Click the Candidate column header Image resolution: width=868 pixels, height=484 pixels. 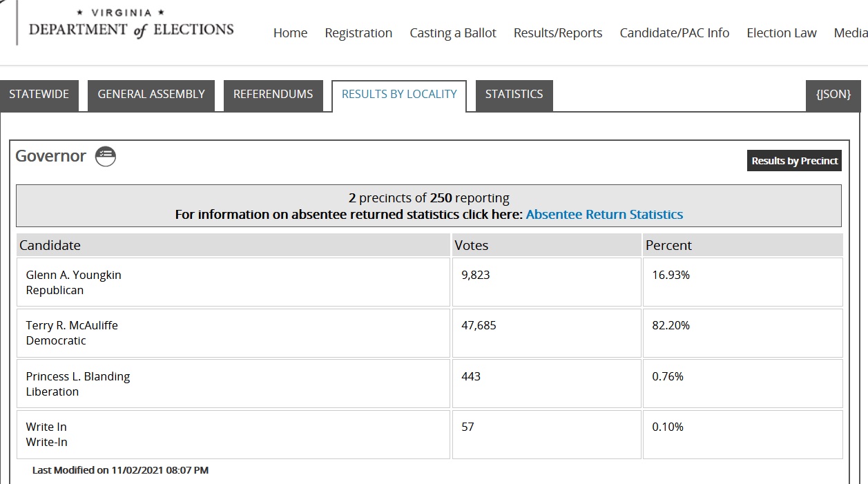click(233, 245)
